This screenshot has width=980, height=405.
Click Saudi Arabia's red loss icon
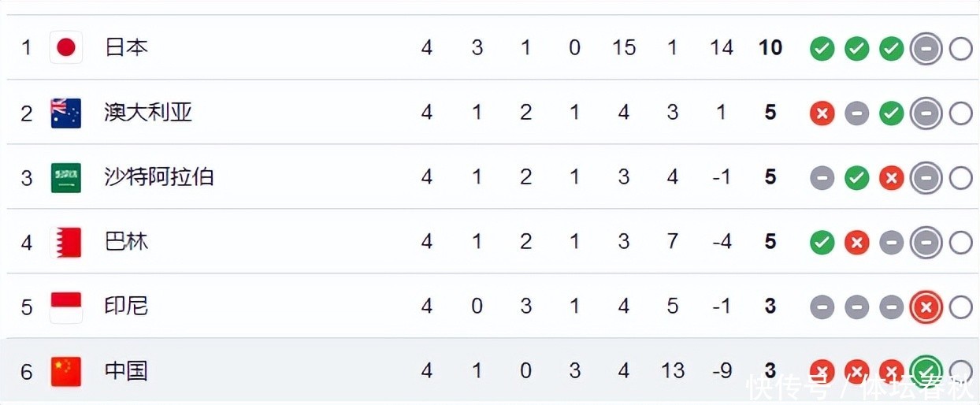click(x=891, y=179)
